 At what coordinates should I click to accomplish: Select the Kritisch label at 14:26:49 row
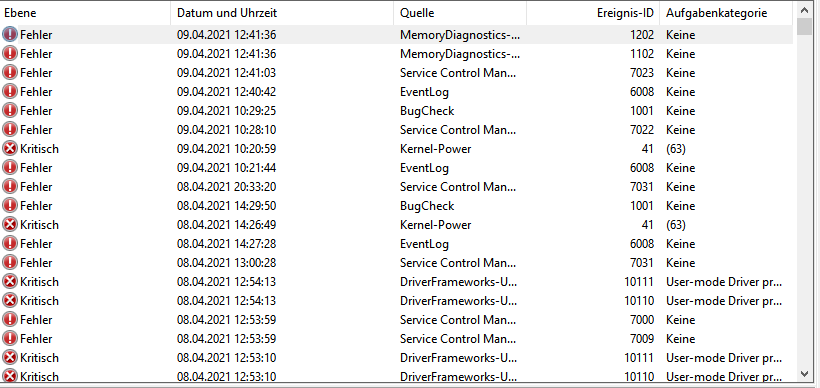[x=39, y=225]
